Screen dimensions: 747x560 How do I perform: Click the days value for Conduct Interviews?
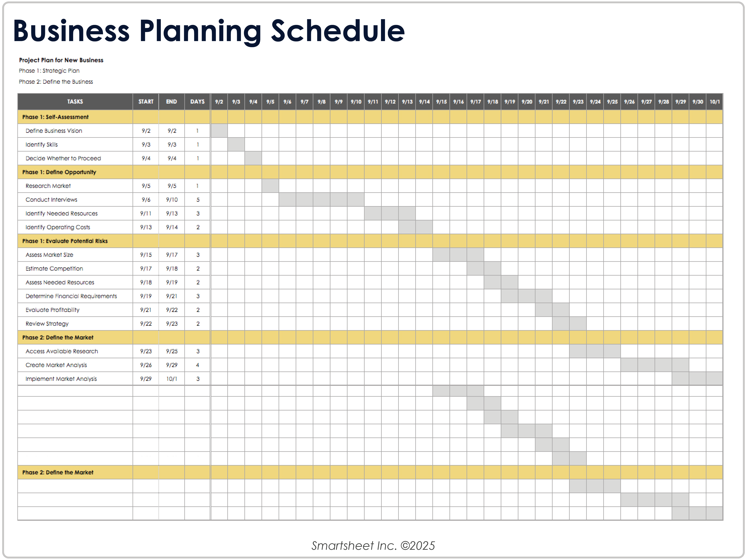click(198, 200)
